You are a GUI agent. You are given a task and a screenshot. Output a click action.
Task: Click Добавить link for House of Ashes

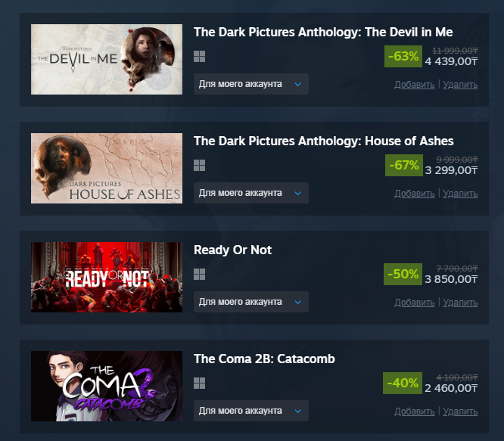[x=414, y=194]
